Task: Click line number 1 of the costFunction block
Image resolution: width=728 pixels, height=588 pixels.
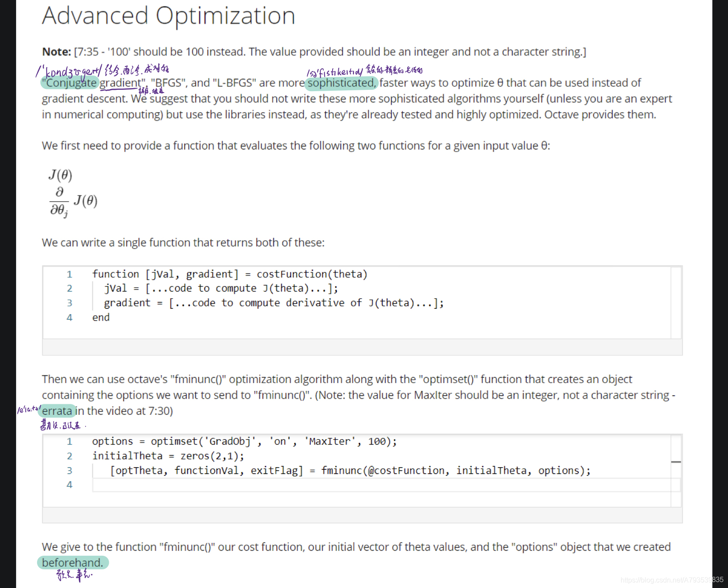Action: pyautogui.click(x=69, y=274)
